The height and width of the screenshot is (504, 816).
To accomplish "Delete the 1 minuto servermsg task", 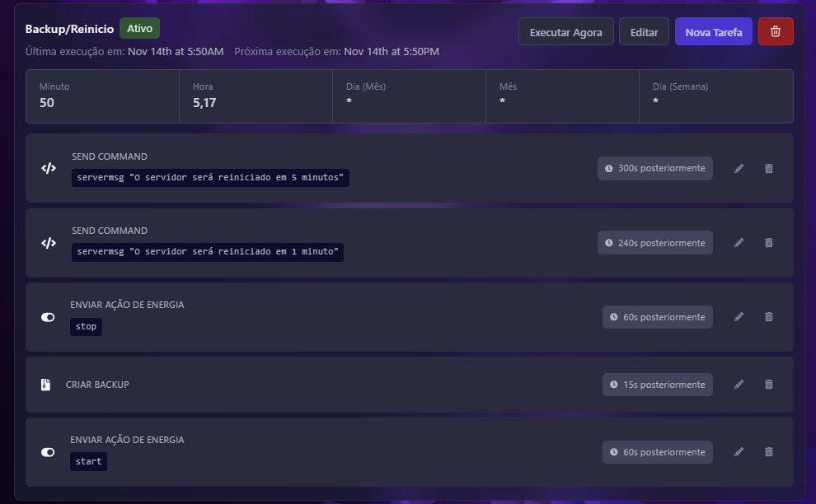I will pyautogui.click(x=769, y=243).
